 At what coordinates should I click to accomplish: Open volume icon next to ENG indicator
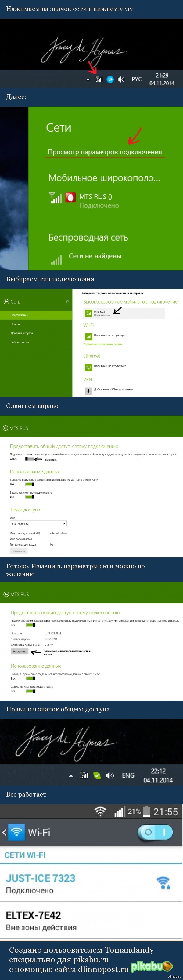point(110,775)
